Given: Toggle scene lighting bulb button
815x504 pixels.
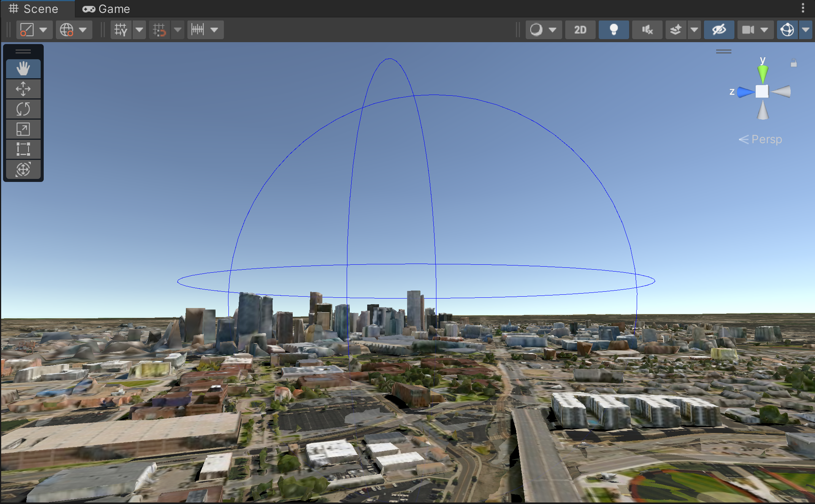Looking at the screenshot, I should [x=614, y=30].
